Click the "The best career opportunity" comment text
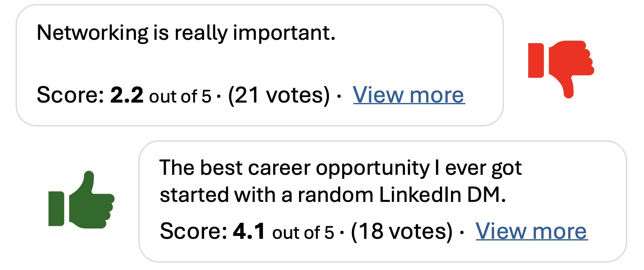 [340, 168]
